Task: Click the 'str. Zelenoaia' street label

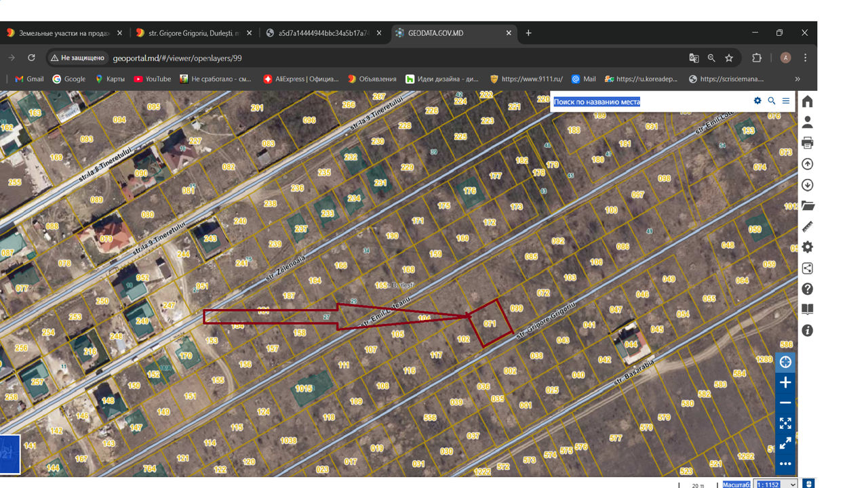Action: coord(284,267)
